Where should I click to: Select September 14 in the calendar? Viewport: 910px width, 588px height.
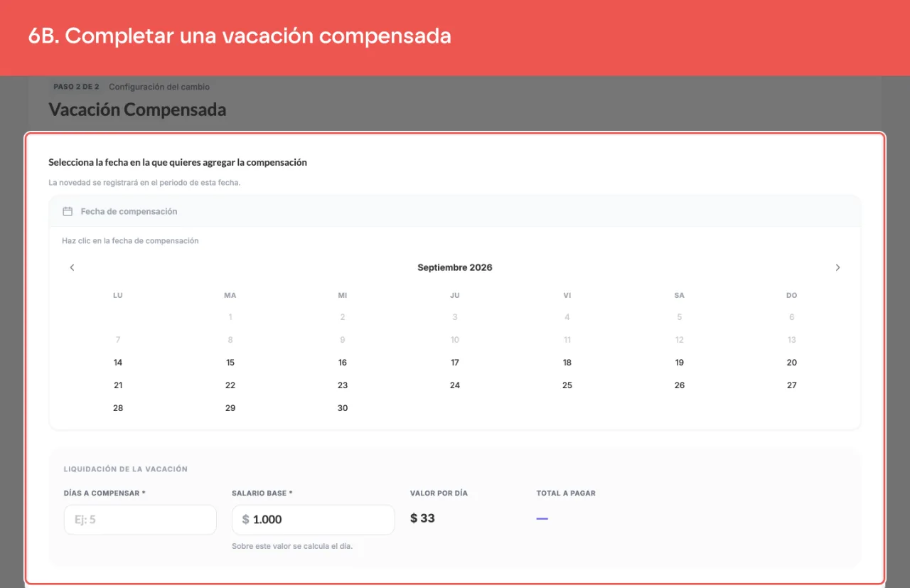[x=118, y=363]
